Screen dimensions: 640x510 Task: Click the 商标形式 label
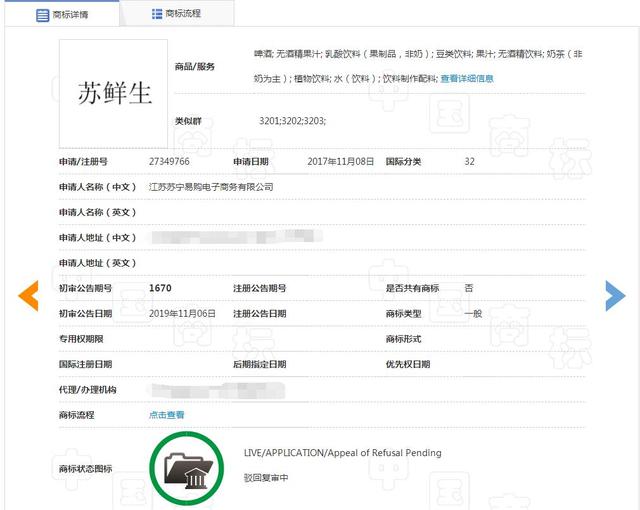coord(403,339)
